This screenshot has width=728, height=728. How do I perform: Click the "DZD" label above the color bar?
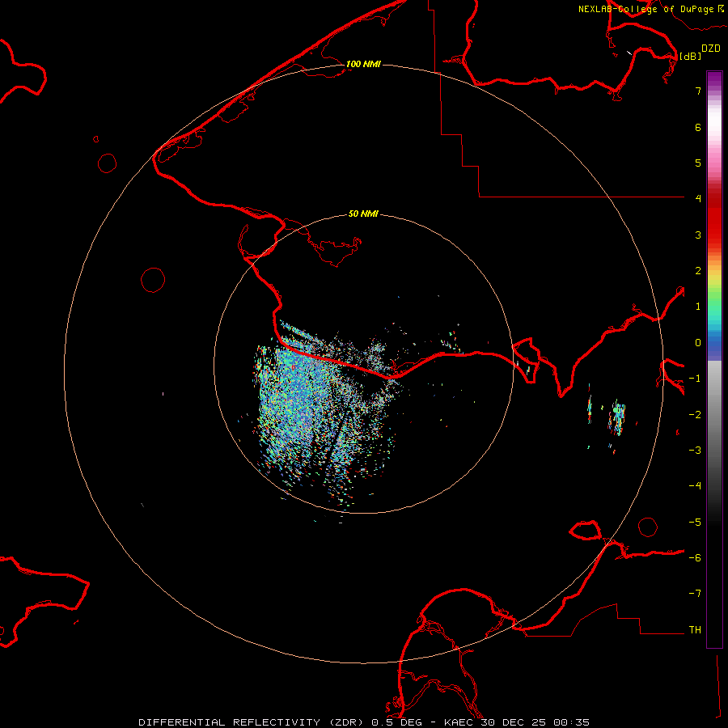711,49
